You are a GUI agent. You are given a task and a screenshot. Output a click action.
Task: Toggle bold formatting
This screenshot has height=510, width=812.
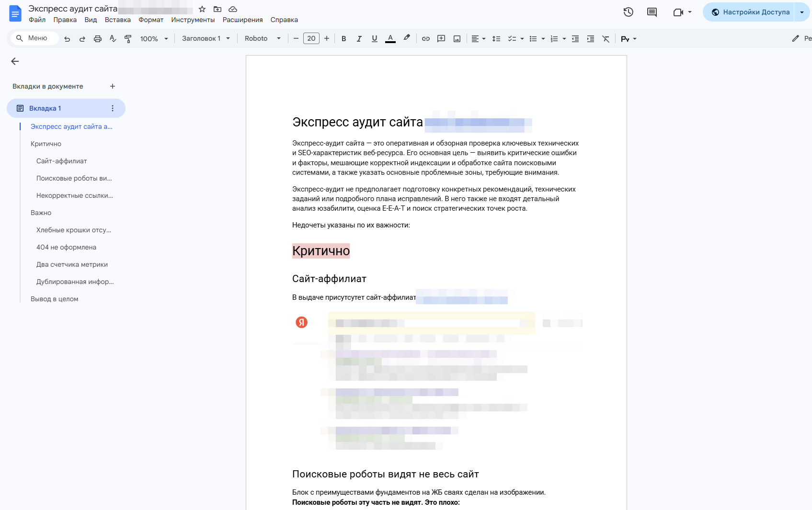point(343,39)
